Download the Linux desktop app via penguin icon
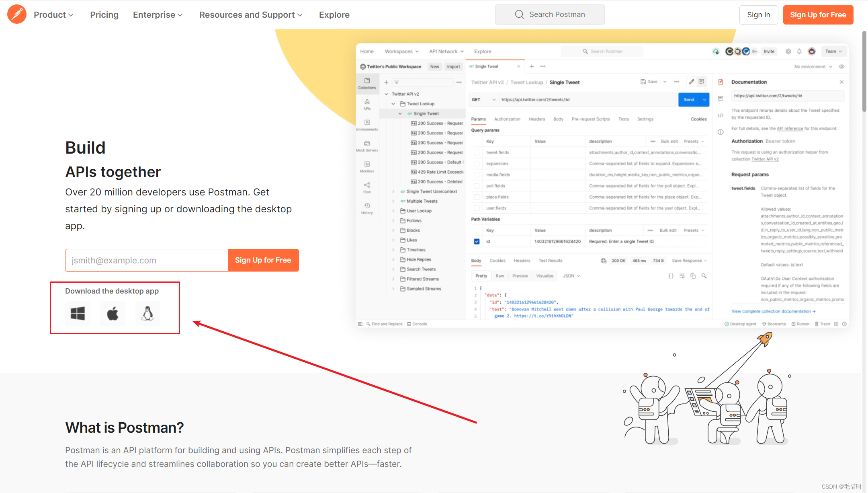The height and width of the screenshot is (493, 868). pos(147,313)
